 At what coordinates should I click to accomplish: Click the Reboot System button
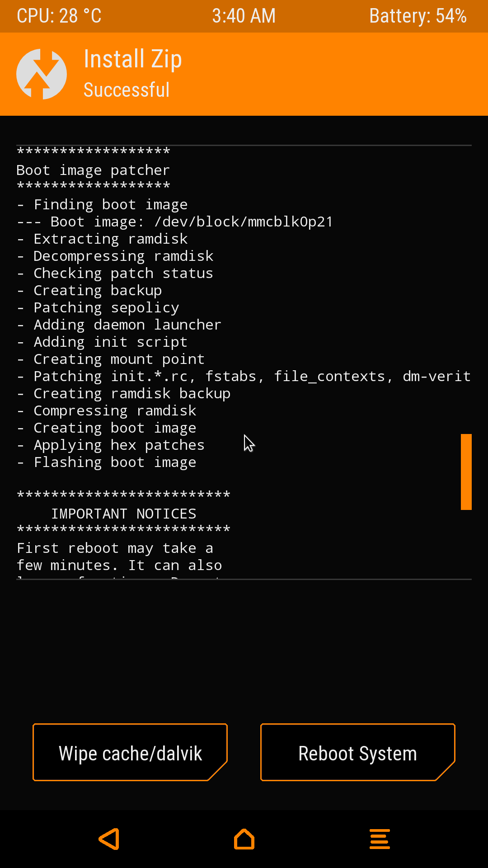tap(358, 752)
